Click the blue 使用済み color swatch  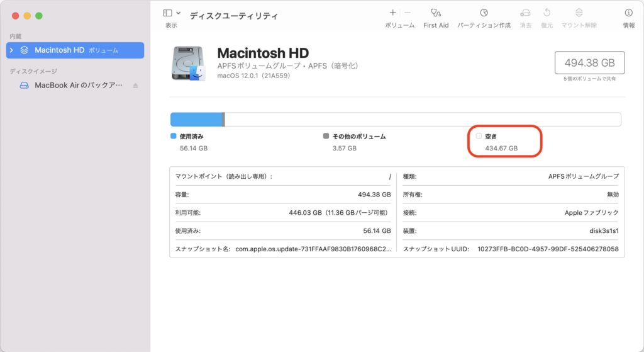click(x=174, y=136)
